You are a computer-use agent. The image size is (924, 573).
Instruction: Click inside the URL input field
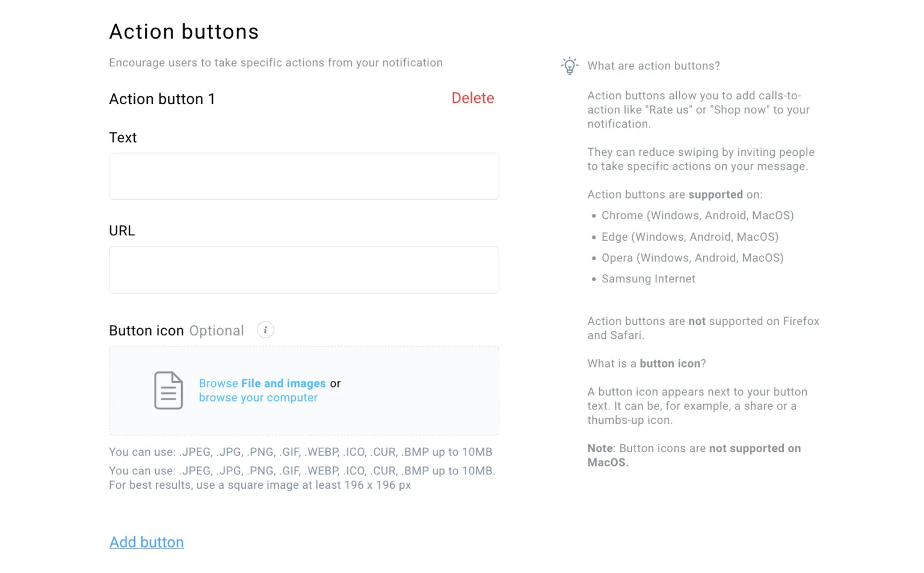tap(304, 270)
